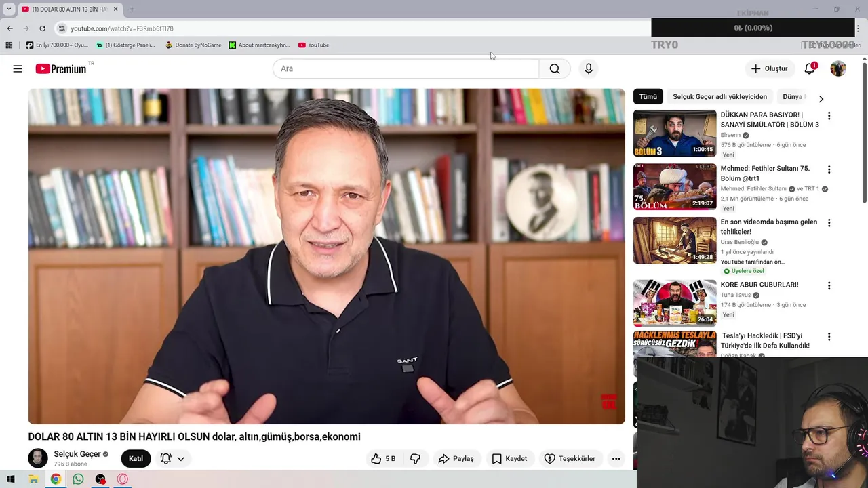Click the address bar URL
This screenshot has width=868, height=488.
[122, 28]
